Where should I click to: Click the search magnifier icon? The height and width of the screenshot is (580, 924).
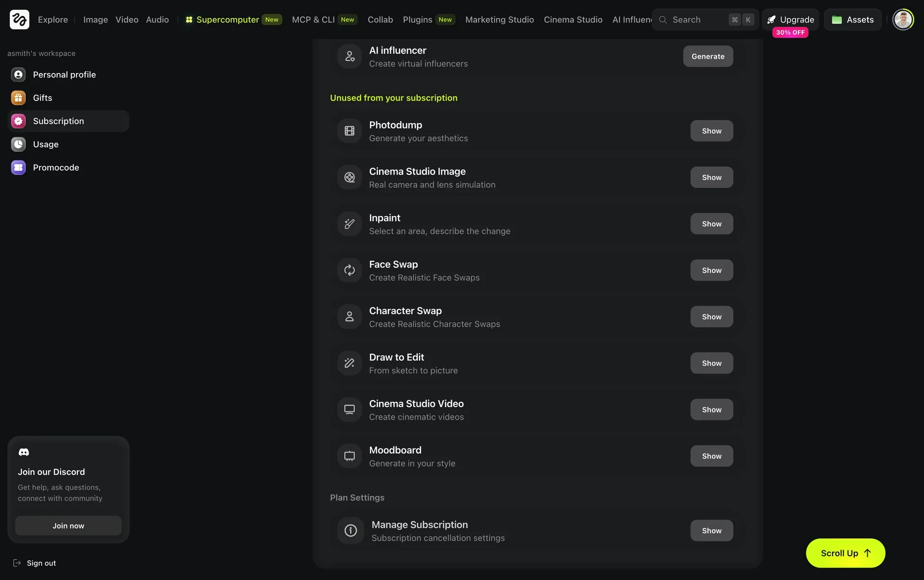[x=663, y=20]
